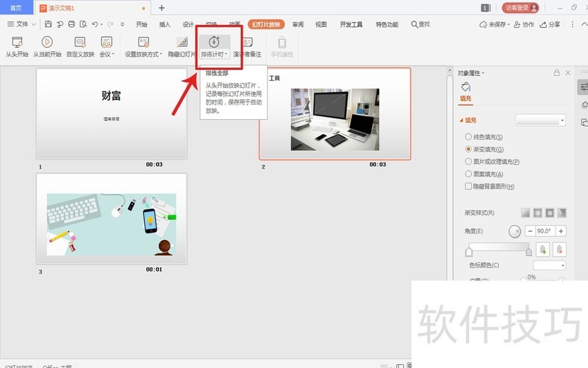Screen dimensions: 588x368
Task: Add a gradient stop with green plus icon
Action: click(x=544, y=250)
